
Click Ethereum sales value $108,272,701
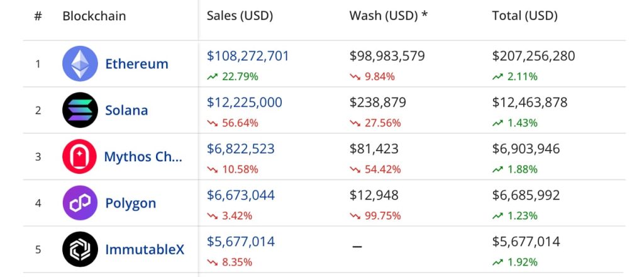[248, 56]
